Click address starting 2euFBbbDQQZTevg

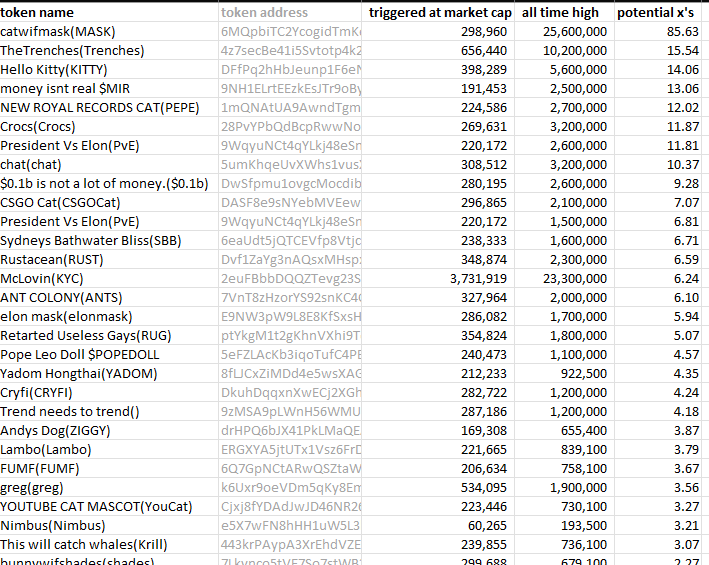point(290,278)
